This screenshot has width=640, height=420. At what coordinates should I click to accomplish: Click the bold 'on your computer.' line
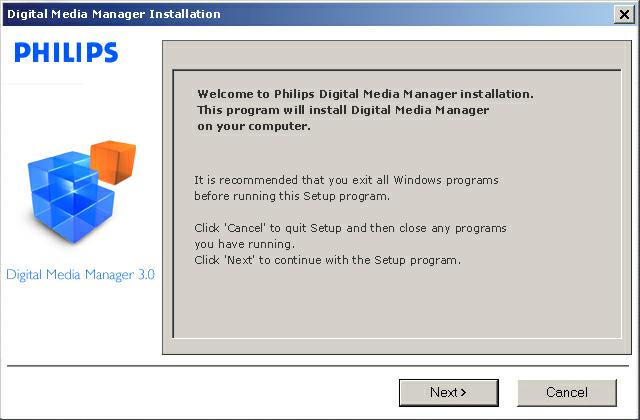coord(254,126)
